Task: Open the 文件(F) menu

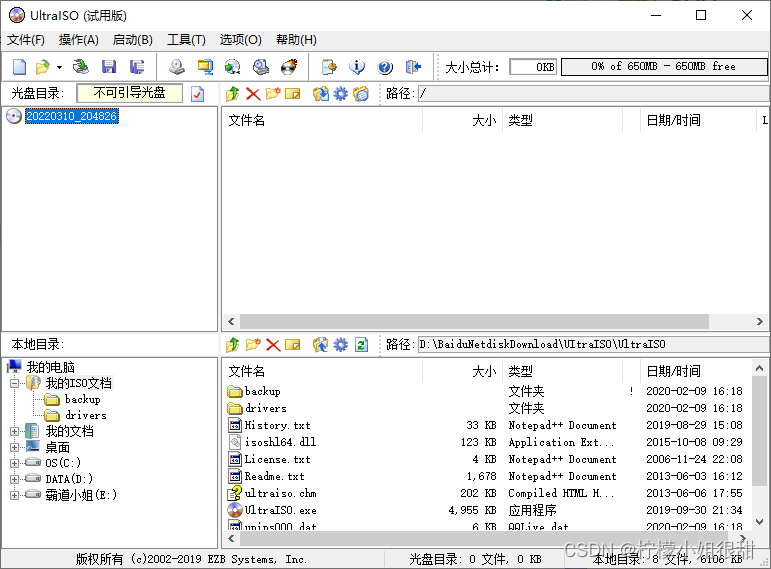Action: pyautogui.click(x=26, y=40)
